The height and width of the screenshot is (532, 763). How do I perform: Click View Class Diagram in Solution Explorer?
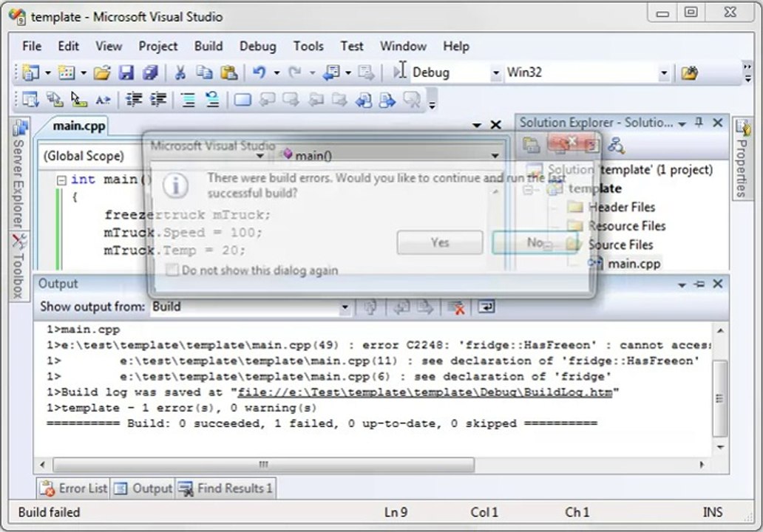click(x=616, y=145)
